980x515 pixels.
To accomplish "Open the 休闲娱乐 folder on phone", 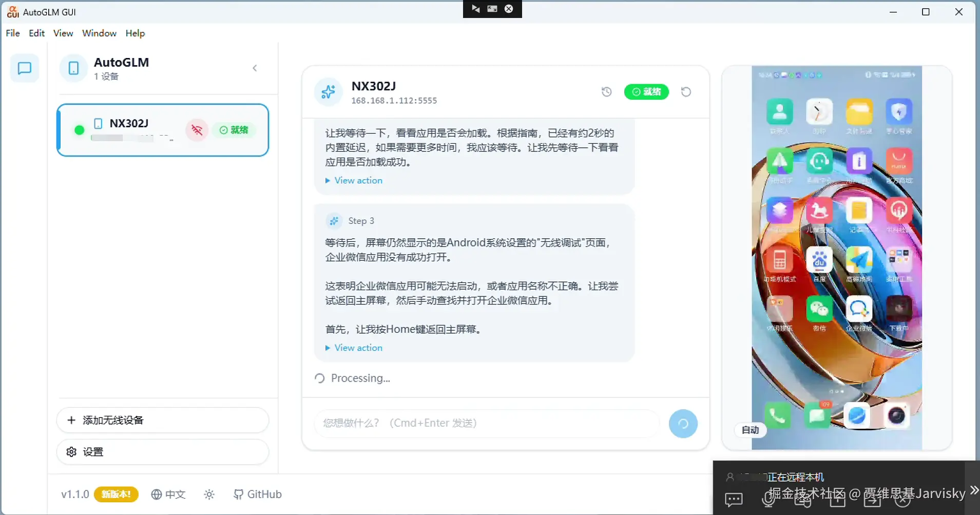I will (x=779, y=309).
